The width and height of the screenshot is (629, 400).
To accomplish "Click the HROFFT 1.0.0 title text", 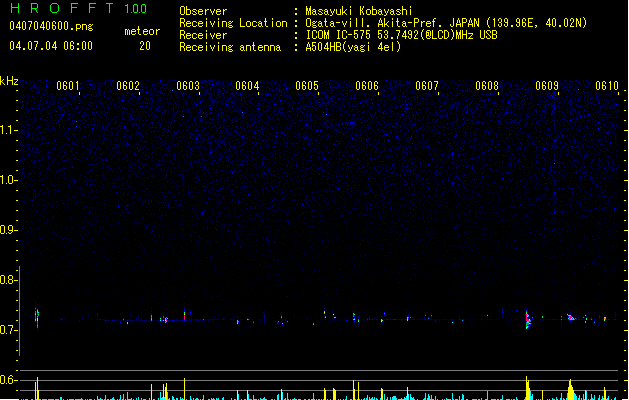I will point(79,8).
